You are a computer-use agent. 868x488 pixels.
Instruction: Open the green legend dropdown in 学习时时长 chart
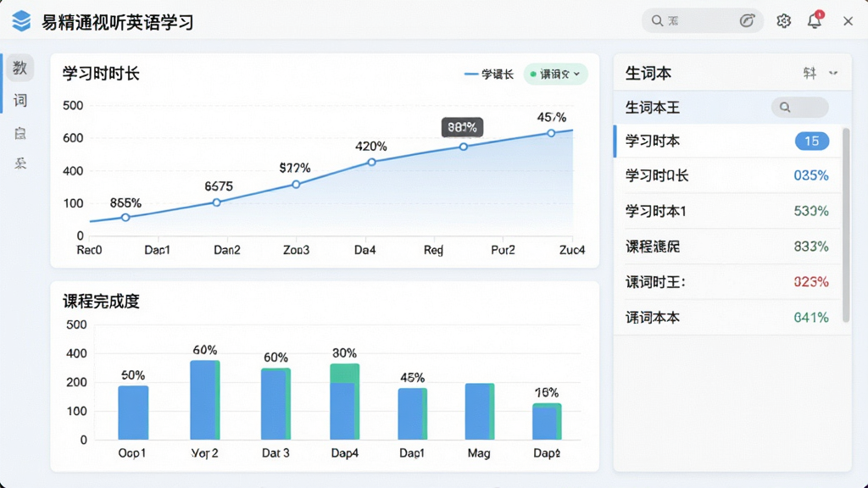[x=555, y=75]
